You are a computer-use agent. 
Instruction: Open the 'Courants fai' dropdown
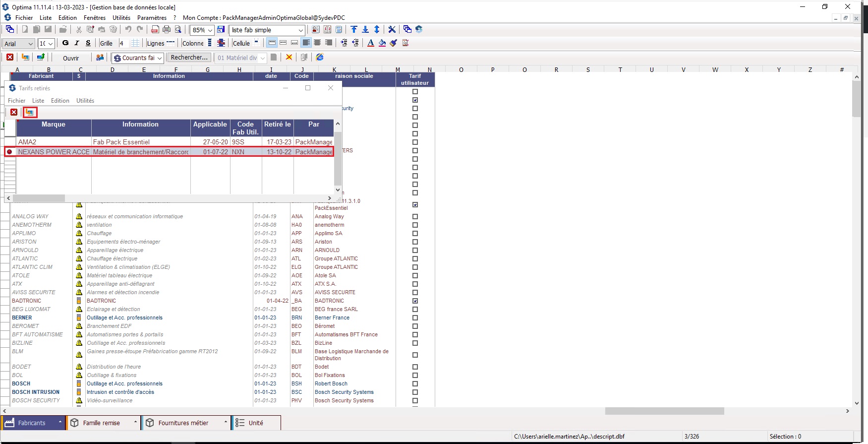(160, 58)
